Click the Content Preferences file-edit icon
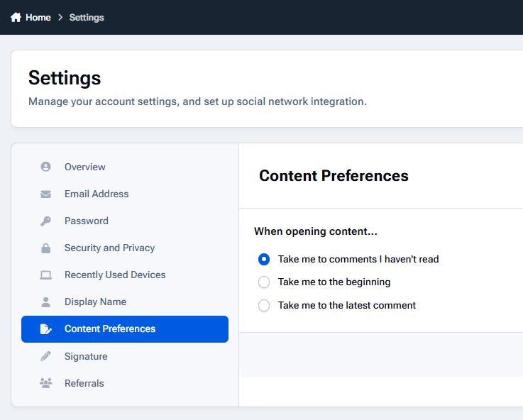The width and height of the screenshot is (523, 420). [x=45, y=329]
